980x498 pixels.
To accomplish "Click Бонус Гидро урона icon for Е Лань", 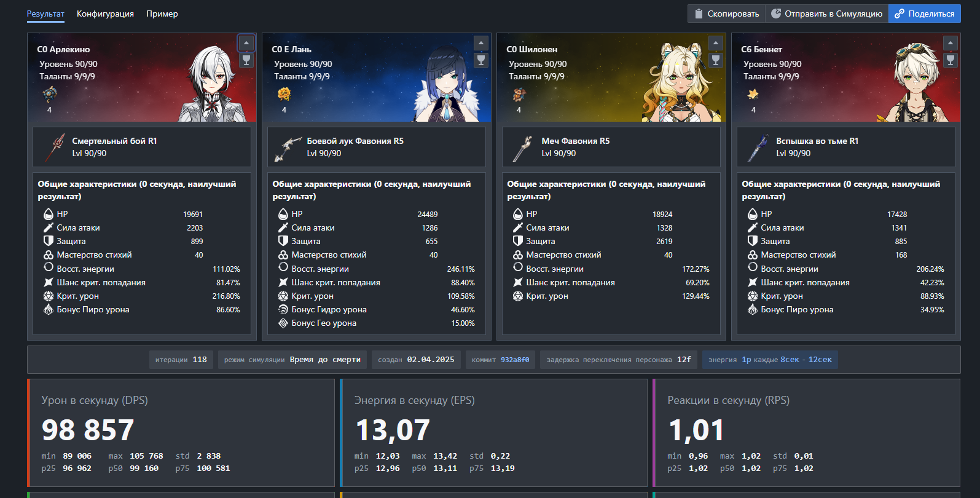I will (x=283, y=309).
